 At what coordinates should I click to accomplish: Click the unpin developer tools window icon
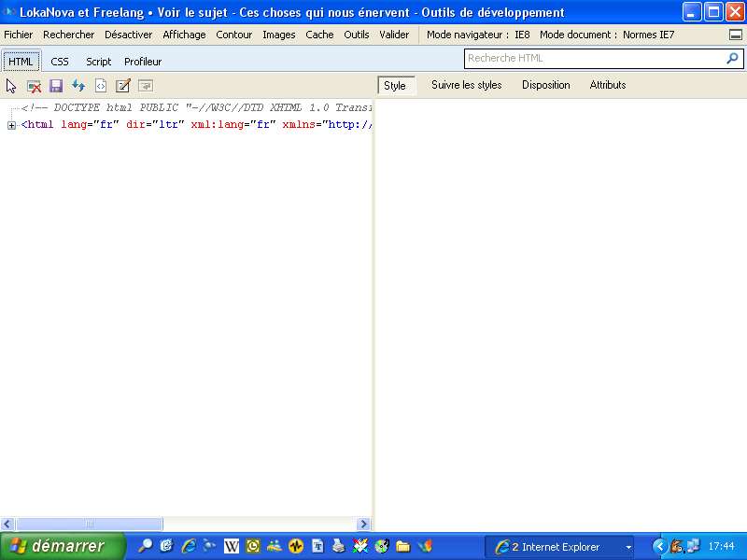point(736,35)
